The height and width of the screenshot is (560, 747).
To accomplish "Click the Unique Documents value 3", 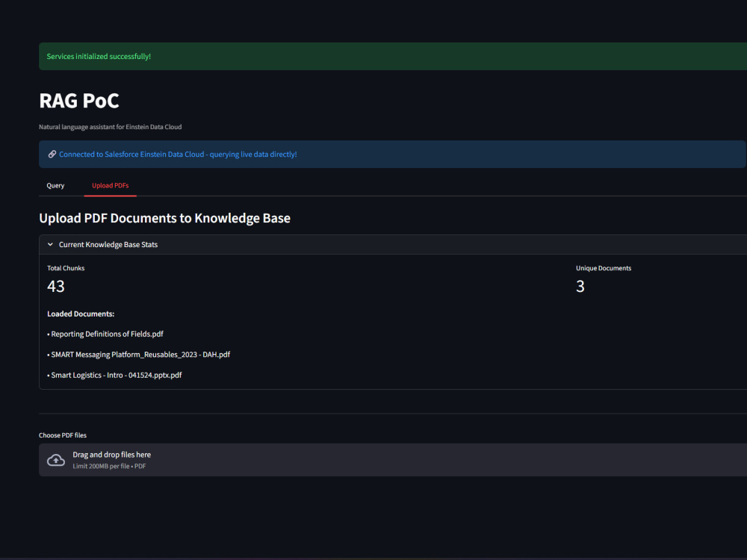I will tap(580, 286).
